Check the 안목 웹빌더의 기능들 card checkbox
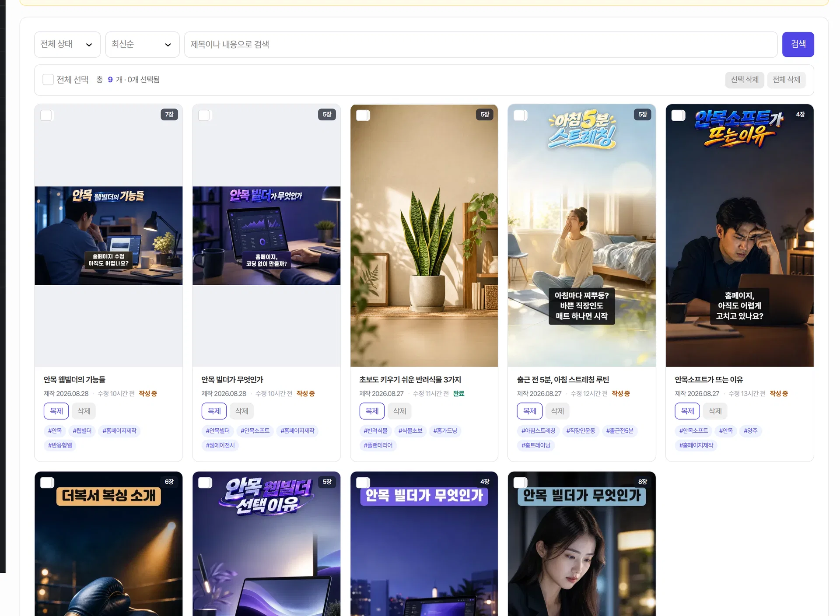 [x=46, y=115]
